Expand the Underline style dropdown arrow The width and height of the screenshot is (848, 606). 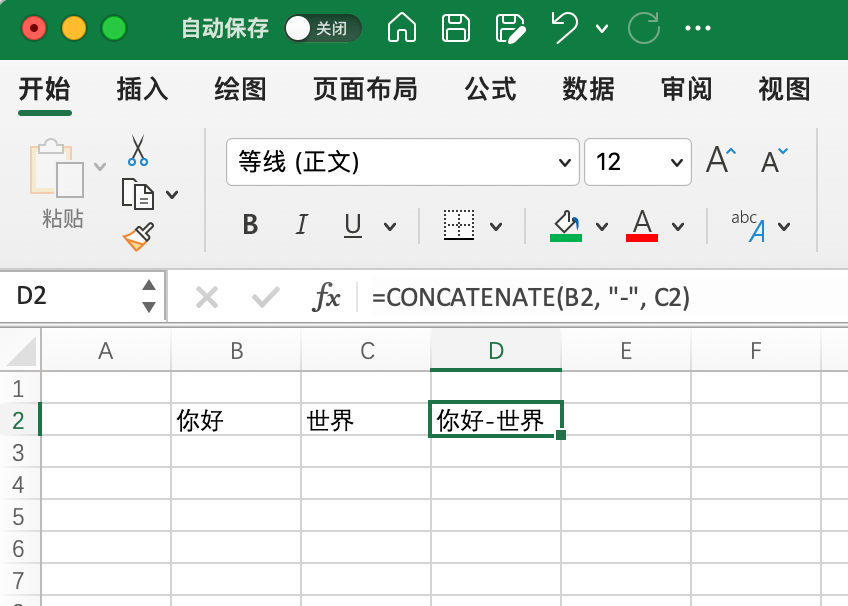click(389, 226)
